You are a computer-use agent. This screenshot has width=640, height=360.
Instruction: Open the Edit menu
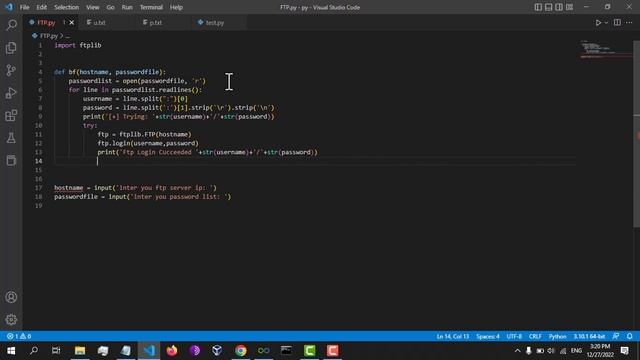point(42,7)
